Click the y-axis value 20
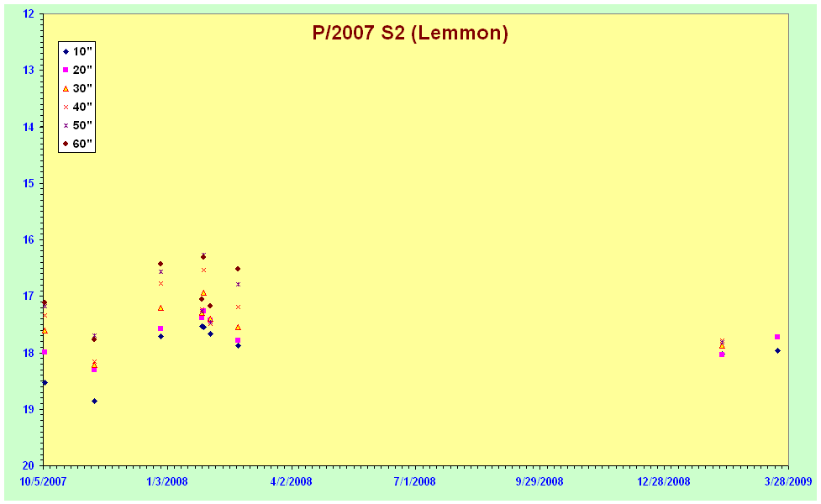 (29, 465)
